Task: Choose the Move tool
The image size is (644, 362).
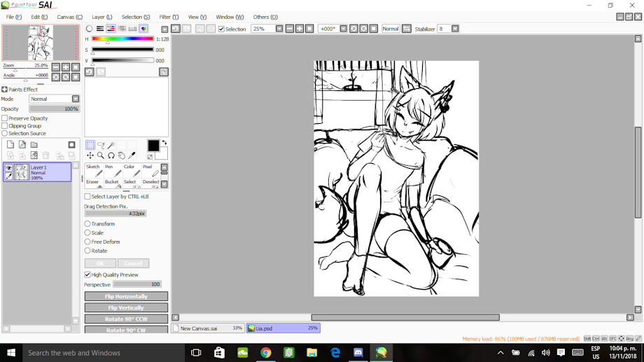Action: [90, 155]
